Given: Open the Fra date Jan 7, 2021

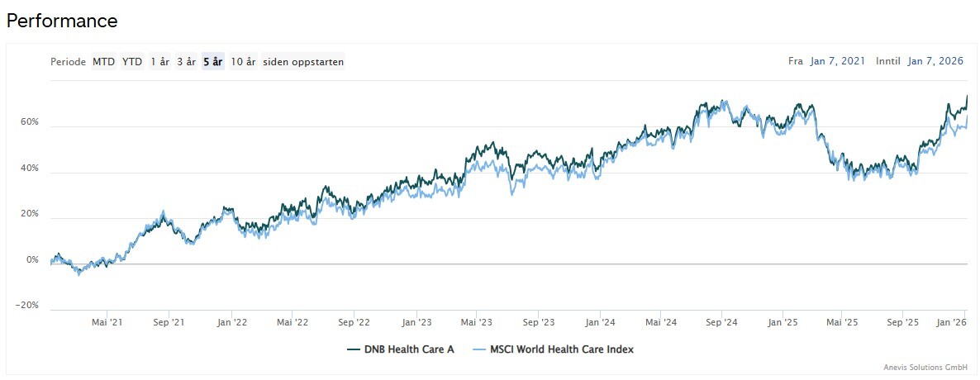Looking at the screenshot, I should point(838,61).
